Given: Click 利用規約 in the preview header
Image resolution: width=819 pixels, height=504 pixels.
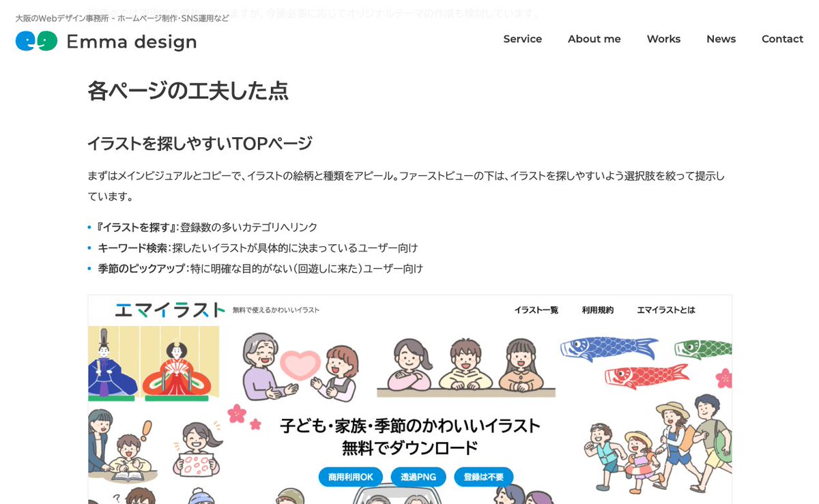Looking at the screenshot, I should 598,310.
